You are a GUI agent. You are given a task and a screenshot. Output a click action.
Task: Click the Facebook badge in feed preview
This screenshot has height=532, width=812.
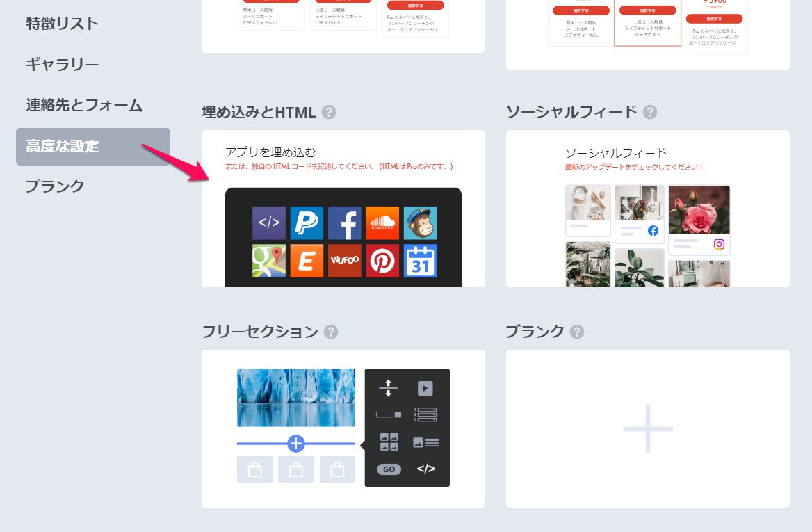tap(653, 231)
